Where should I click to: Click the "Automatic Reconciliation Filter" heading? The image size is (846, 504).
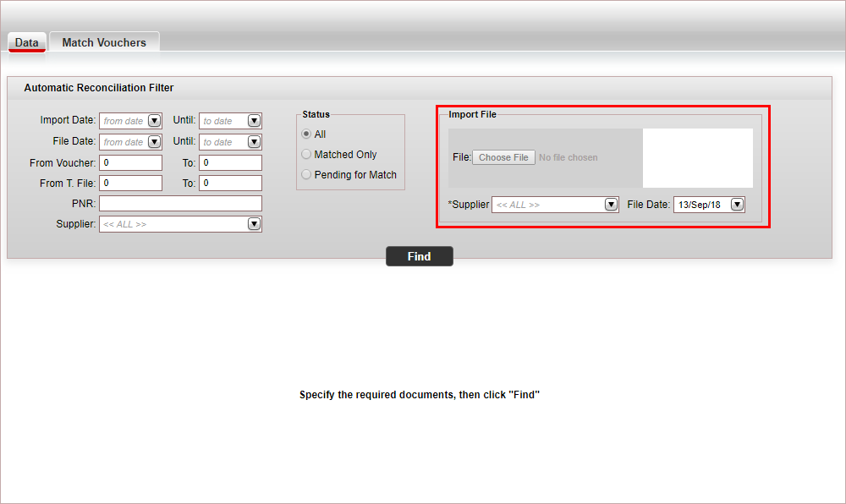pyautogui.click(x=99, y=87)
